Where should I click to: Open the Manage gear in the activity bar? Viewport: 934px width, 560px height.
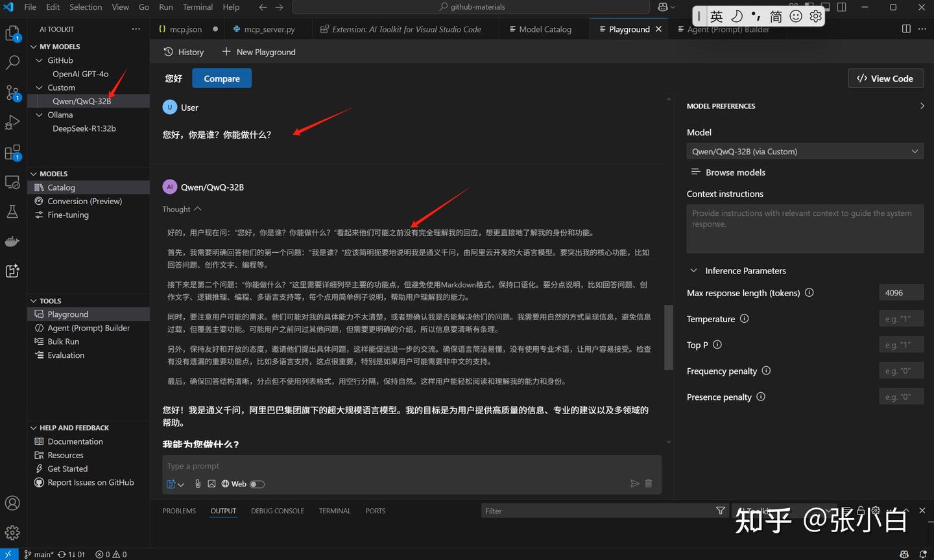pos(12,533)
